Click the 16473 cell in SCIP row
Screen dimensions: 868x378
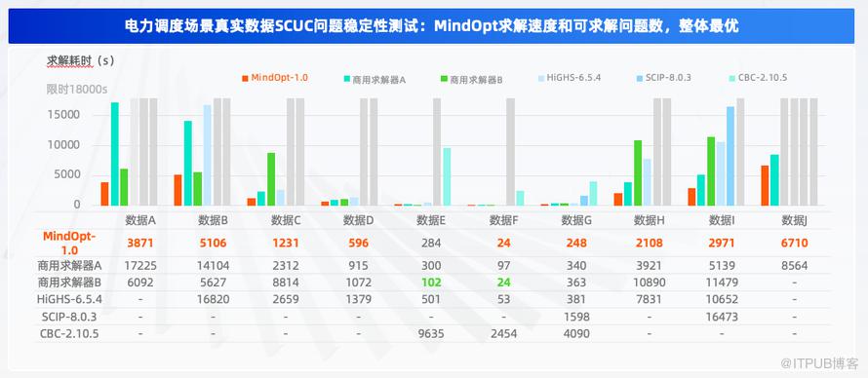[x=722, y=317]
